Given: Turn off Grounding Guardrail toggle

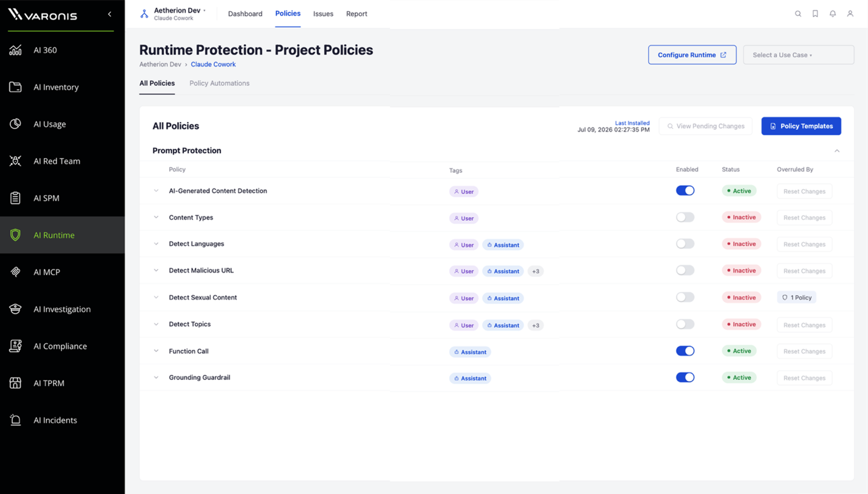Looking at the screenshot, I should (x=685, y=377).
